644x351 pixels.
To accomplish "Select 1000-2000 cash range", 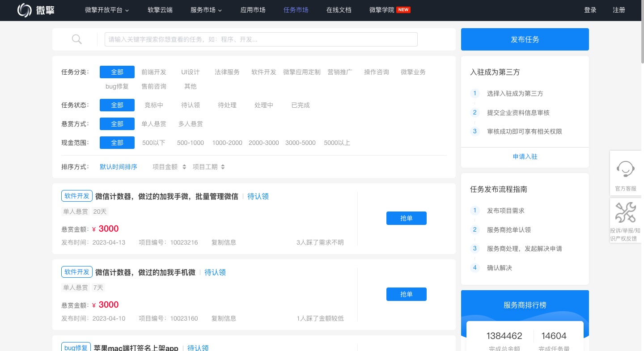I will click(227, 143).
